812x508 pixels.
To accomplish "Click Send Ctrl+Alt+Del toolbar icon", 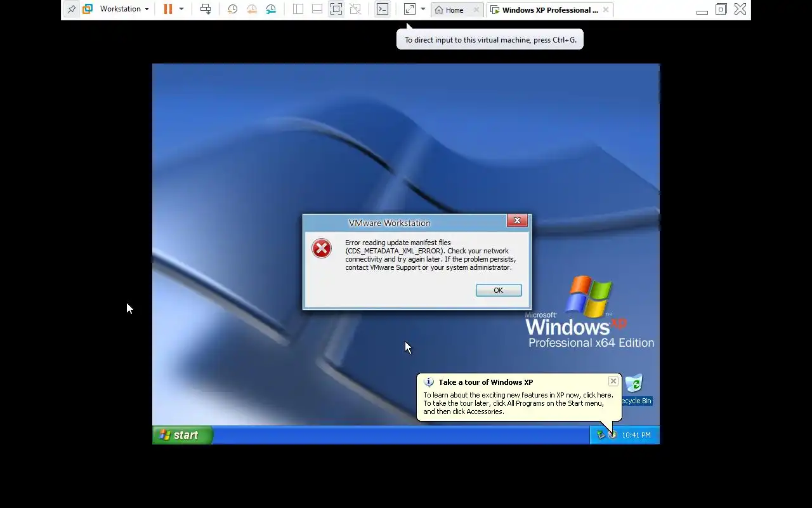I will pyautogui.click(x=206, y=10).
